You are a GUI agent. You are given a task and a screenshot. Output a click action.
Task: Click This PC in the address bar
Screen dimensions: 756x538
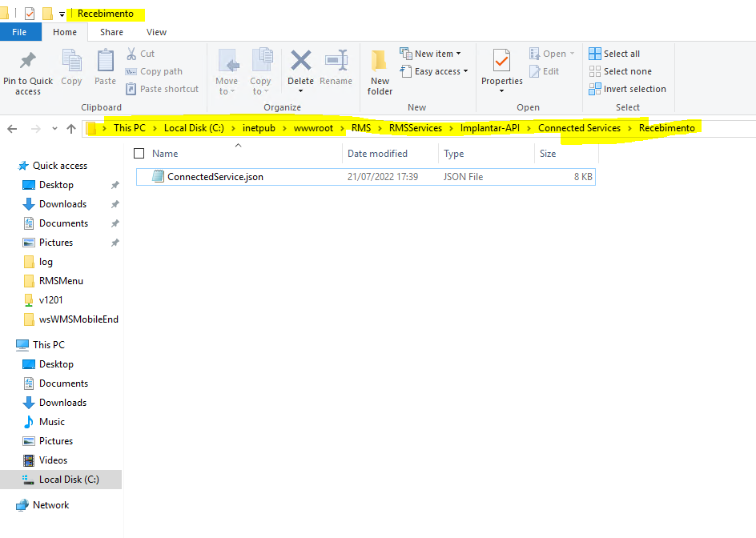point(129,128)
